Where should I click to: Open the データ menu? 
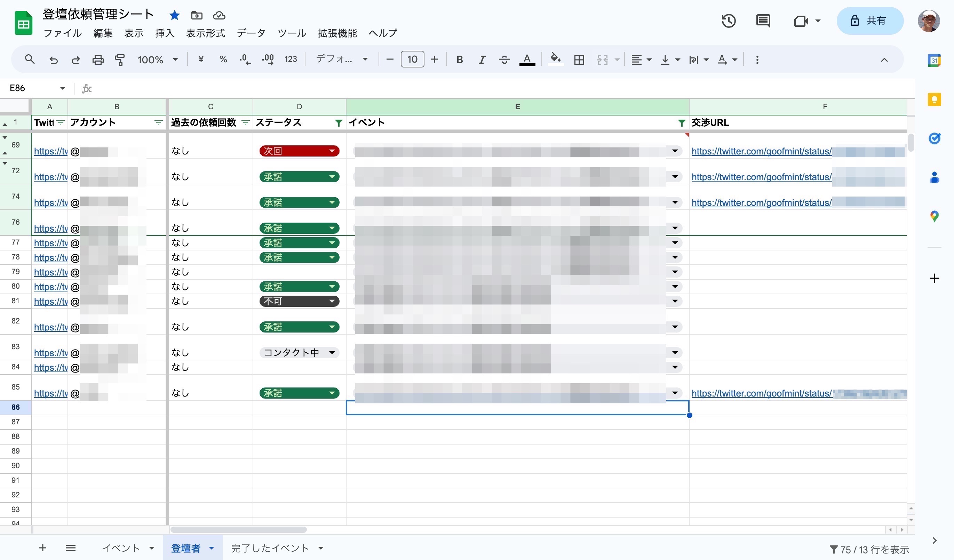(251, 33)
